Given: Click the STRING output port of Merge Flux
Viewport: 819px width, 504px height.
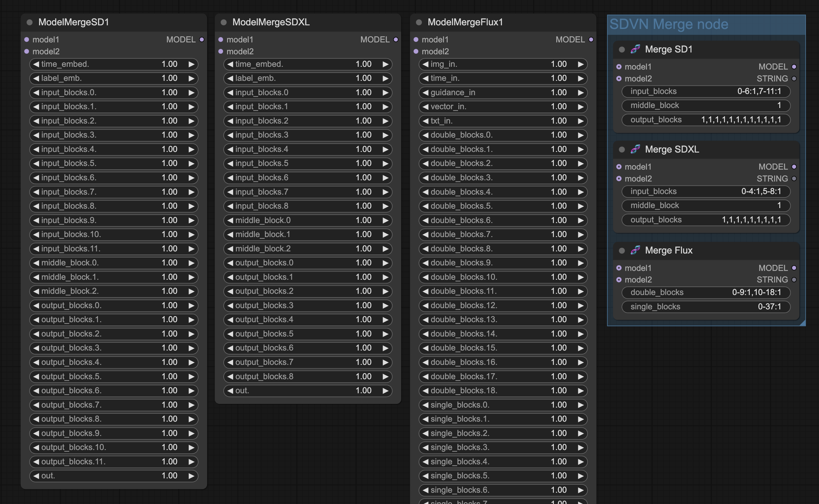Looking at the screenshot, I should coord(794,280).
